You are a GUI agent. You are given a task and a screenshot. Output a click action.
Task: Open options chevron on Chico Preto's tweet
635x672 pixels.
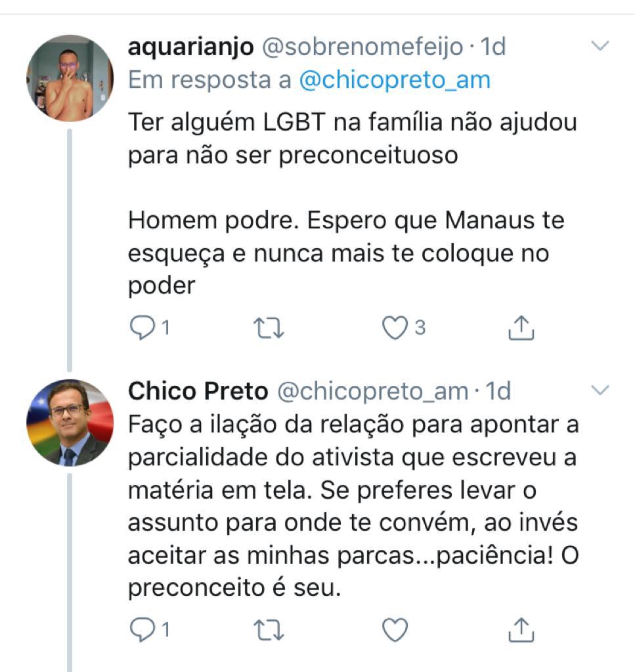pos(600,390)
